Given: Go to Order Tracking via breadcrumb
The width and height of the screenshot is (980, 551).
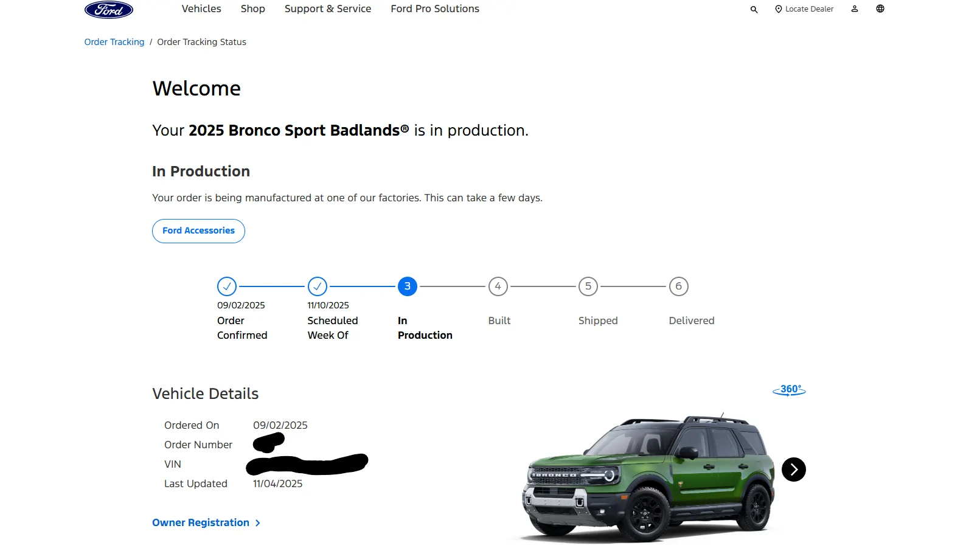Looking at the screenshot, I should tap(114, 41).
